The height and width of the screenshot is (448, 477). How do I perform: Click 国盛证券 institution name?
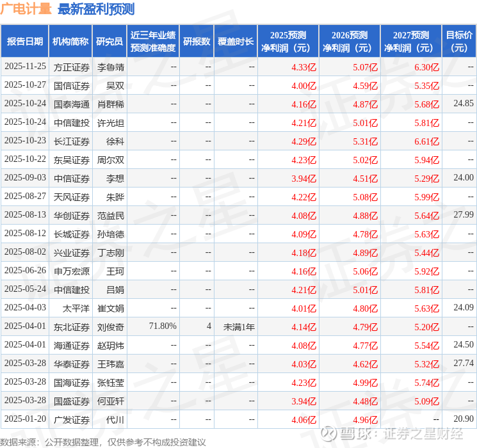point(72,401)
